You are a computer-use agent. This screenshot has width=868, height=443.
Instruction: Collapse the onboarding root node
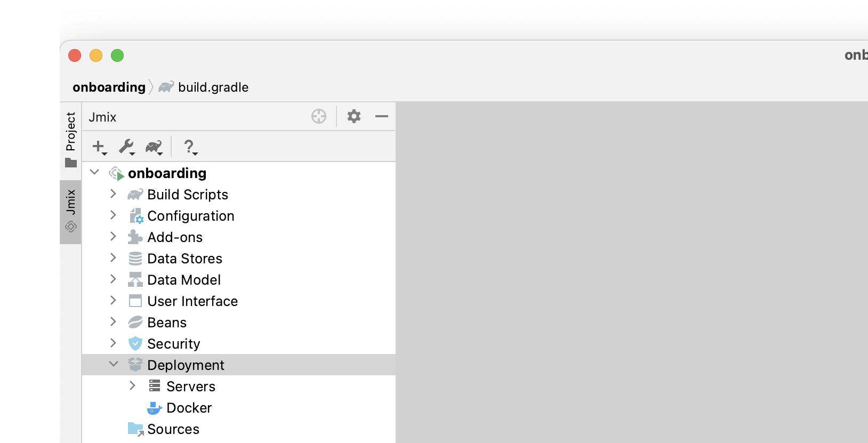pyautogui.click(x=94, y=172)
